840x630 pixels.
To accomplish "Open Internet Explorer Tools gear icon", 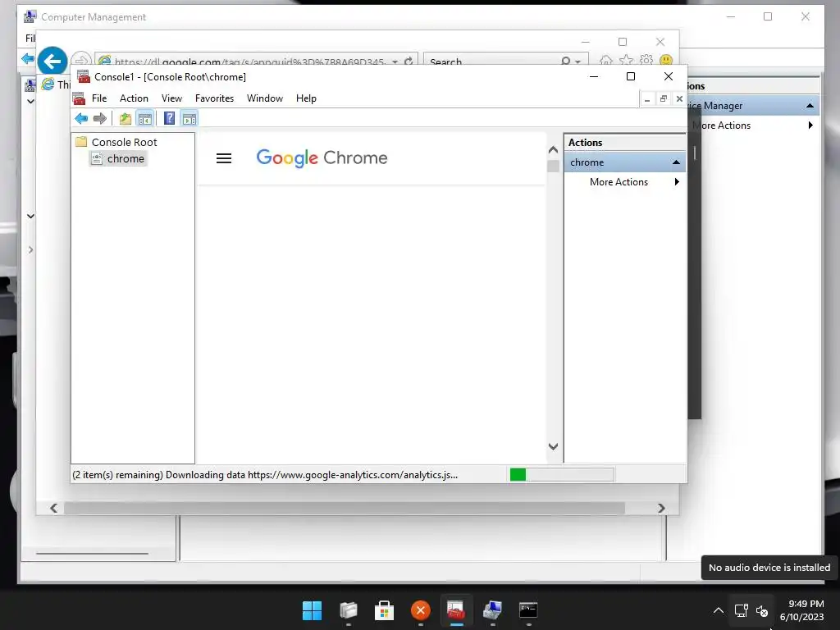I will (x=646, y=60).
